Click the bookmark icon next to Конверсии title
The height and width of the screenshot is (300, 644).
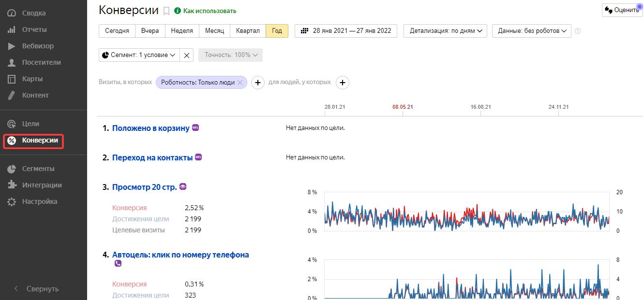coord(166,11)
